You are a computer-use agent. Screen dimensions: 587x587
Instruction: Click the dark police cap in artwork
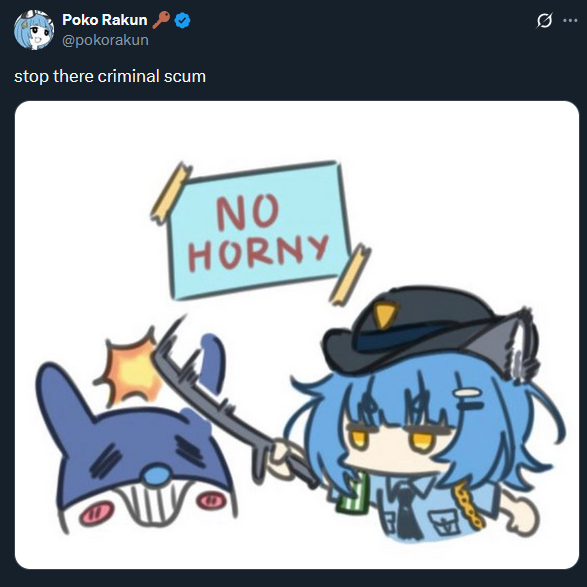(x=412, y=329)
